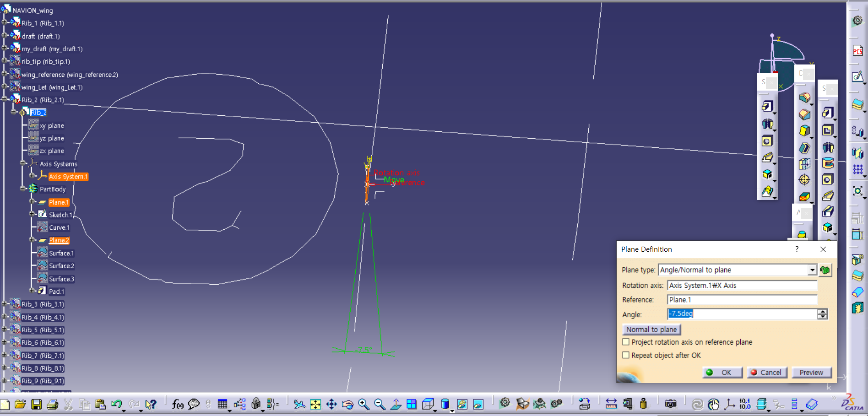The image size is (868, 416).
Task: Select the Slot tool
Action: [x=827, y=211]
